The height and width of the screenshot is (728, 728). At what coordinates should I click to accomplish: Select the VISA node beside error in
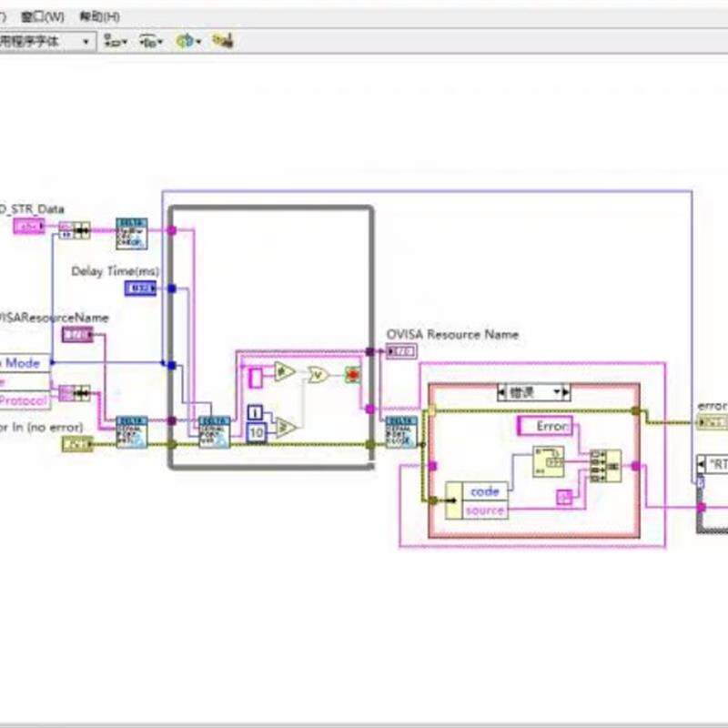(132, 431)
